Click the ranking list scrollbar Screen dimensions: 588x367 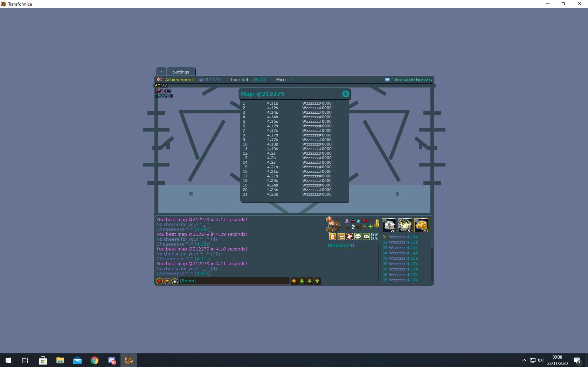coord(432,259)
